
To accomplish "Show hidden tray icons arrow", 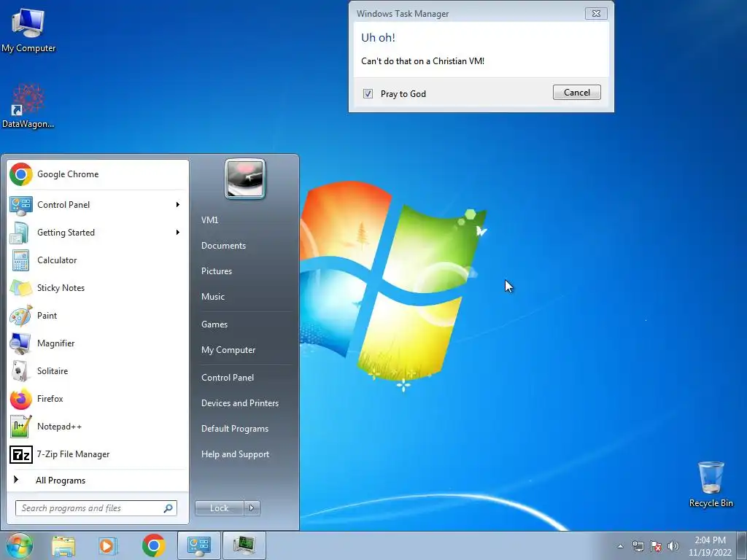I will click(x=620, y=546).
